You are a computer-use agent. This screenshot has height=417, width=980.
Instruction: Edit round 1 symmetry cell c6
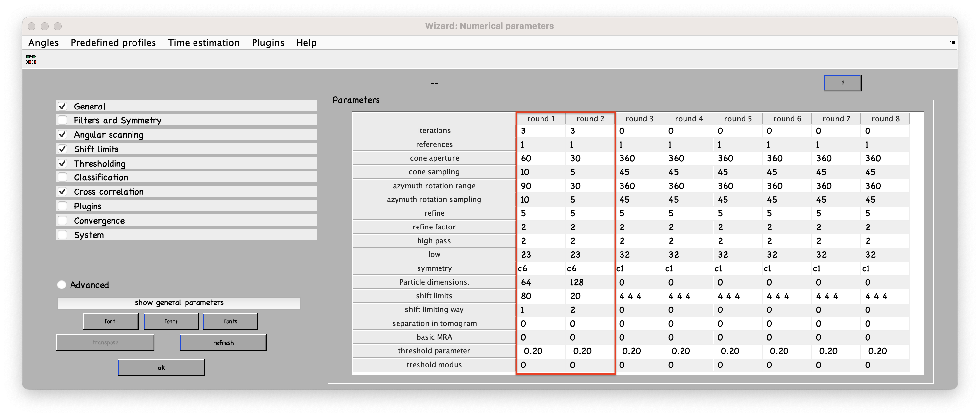541,268
